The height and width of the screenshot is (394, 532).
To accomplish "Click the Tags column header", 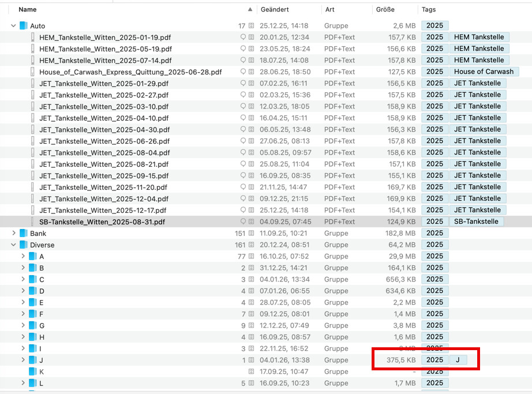I will tap(429, 10).
